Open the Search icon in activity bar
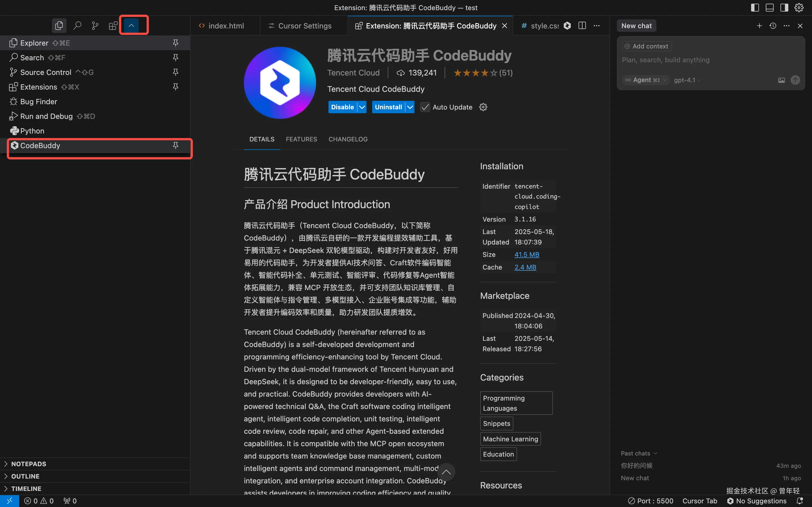Image resolution: width=812 pixels, height=507 pixels. (x=77, y=25)
